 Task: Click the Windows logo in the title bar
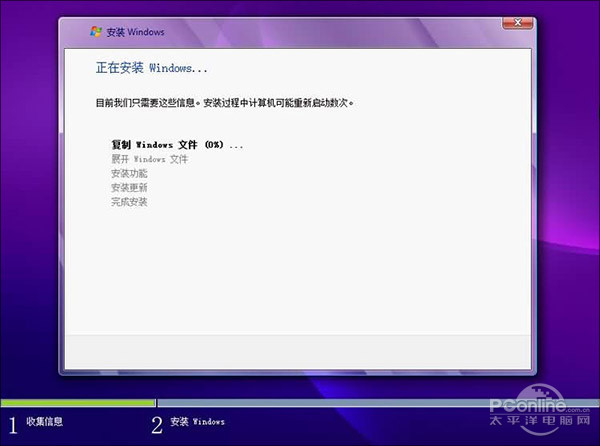coord(95,32)
